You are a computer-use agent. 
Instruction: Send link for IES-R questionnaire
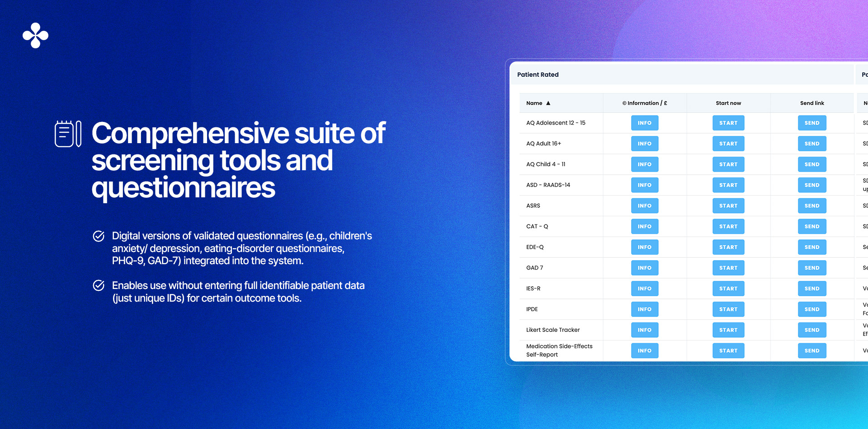(x=811, y=289)
